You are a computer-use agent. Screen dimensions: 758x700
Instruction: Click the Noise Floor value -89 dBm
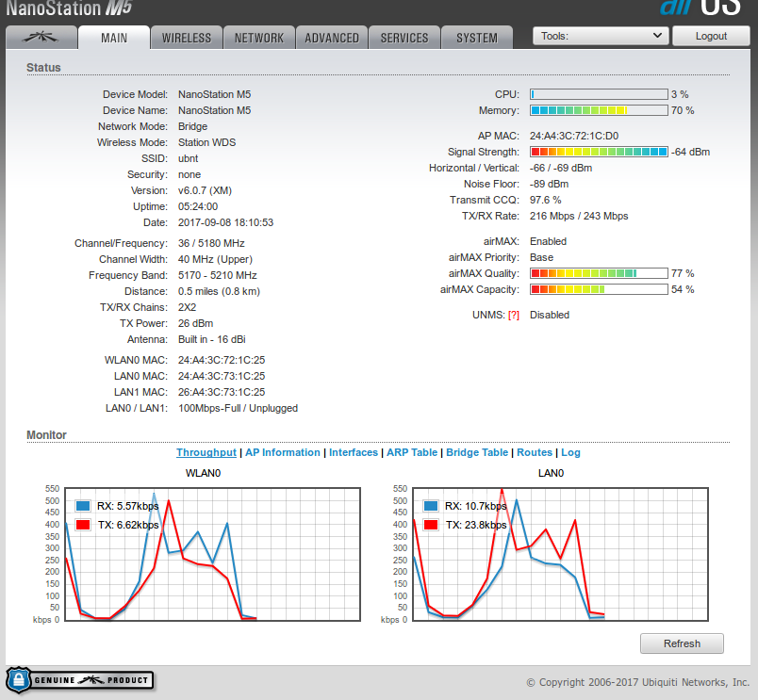point(549,184)
